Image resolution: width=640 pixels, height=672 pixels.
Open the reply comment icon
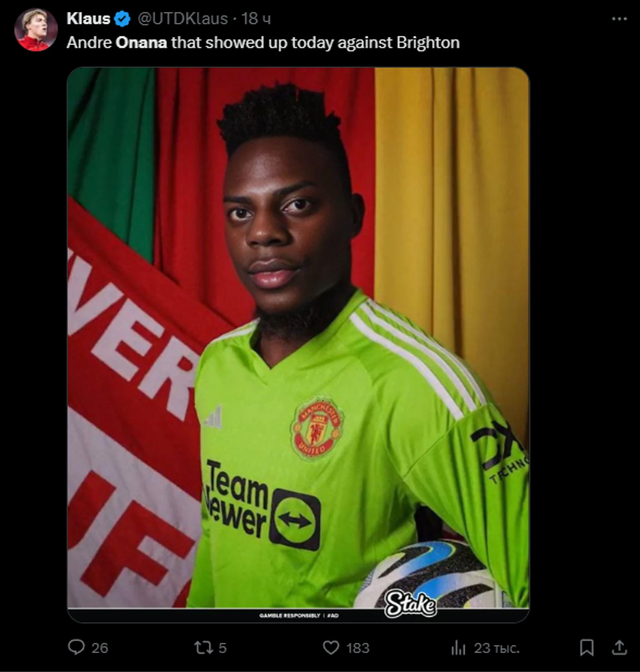76,647
